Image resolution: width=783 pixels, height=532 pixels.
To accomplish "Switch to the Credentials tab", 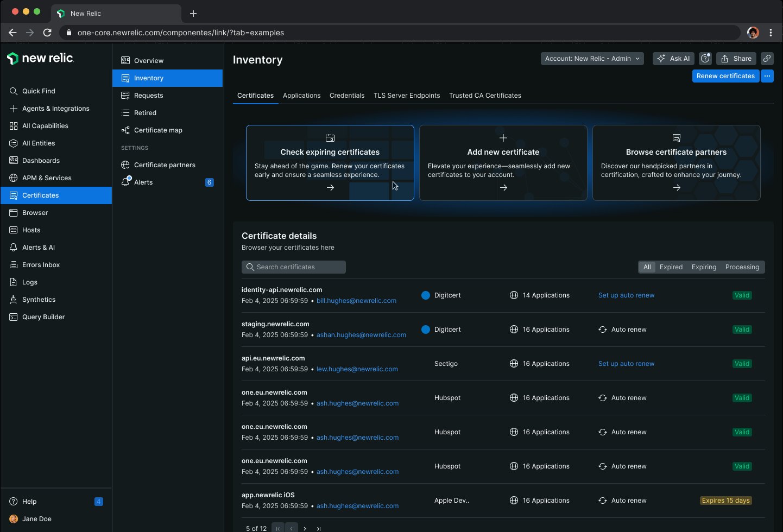I will (x=347, y=96).
